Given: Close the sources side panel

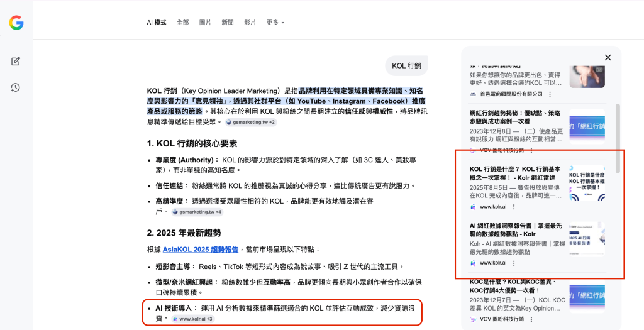Looking at the screenshot, I should 608,57.
